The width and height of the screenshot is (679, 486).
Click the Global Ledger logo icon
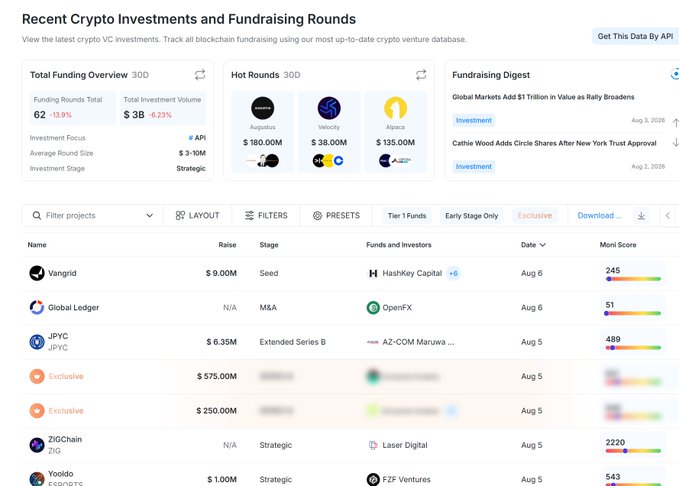(x=37, y=308)
